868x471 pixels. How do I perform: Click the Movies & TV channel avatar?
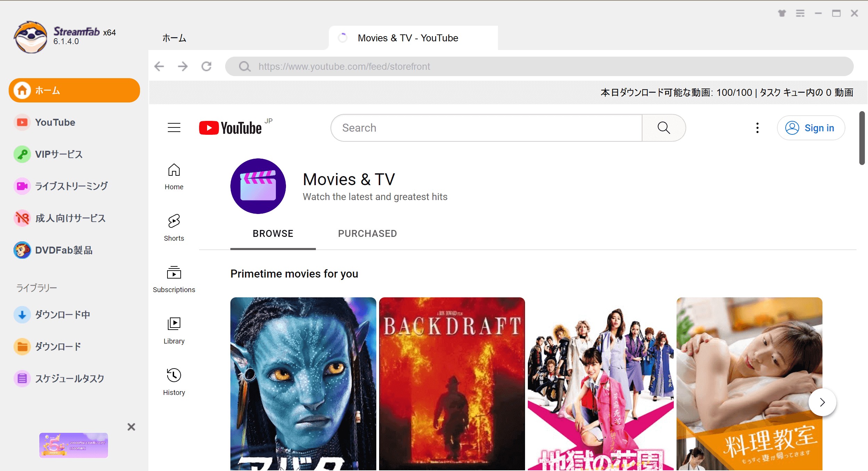(x=258, y=186)
